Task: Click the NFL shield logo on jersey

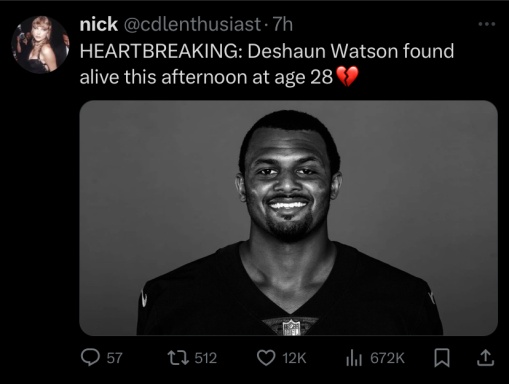Action: pyautogui.click(x=291, y=327)
